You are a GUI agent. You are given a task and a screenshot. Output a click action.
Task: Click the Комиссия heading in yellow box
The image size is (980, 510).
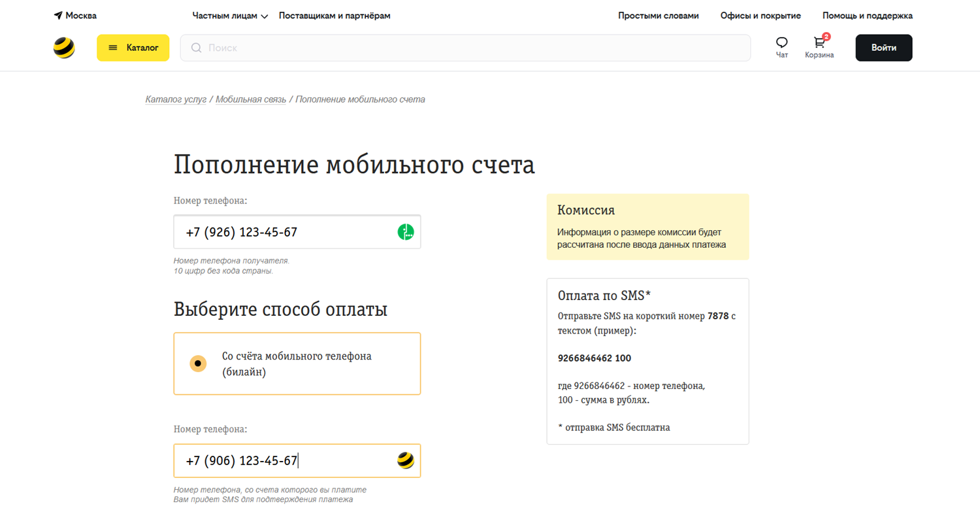pos(586,211)
